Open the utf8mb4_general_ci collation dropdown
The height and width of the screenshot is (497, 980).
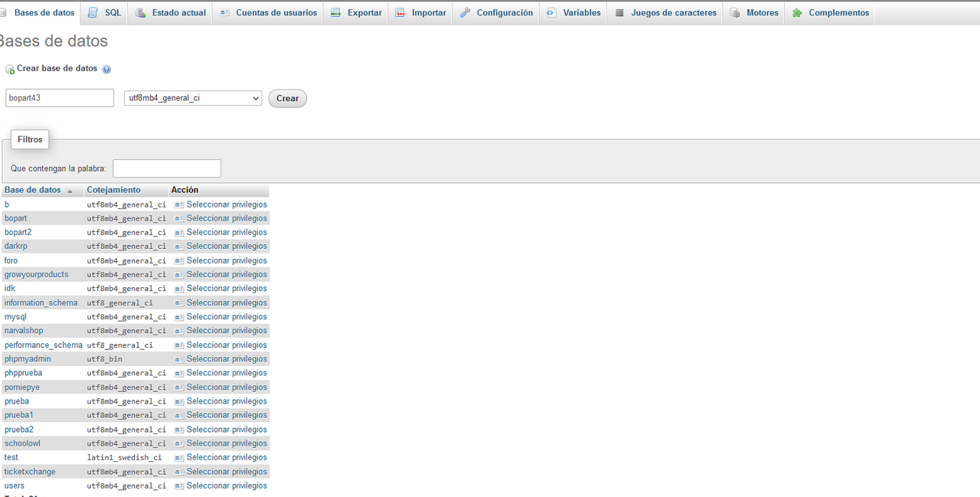tap(193, 98)
